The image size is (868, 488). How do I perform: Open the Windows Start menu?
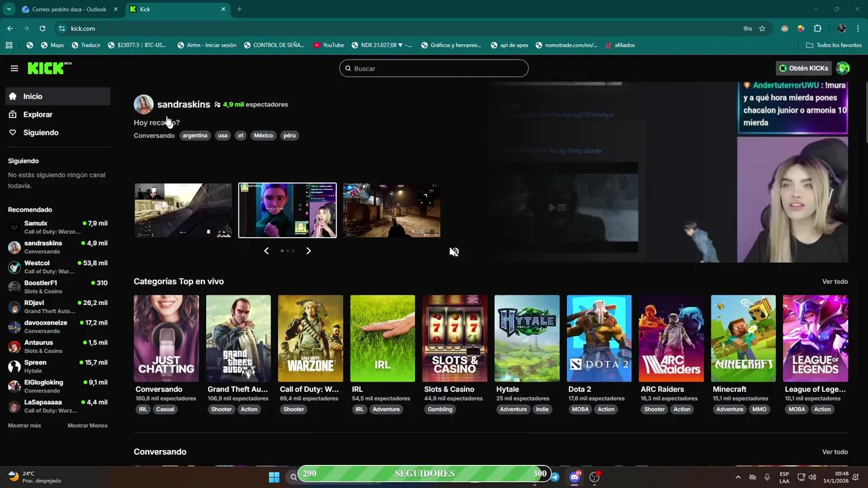[274, 476]
